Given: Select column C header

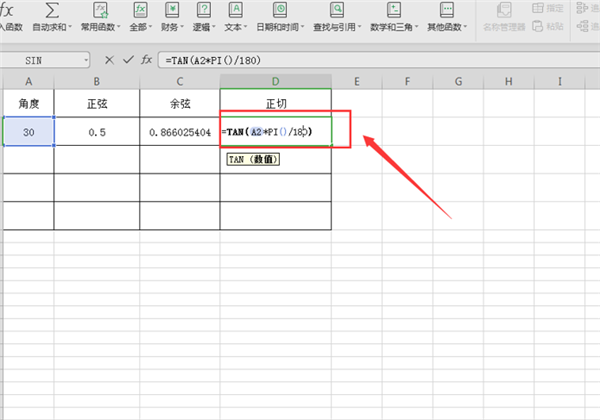Looking at the screenshot, I should pyautogui.click(x=180, y=81).
